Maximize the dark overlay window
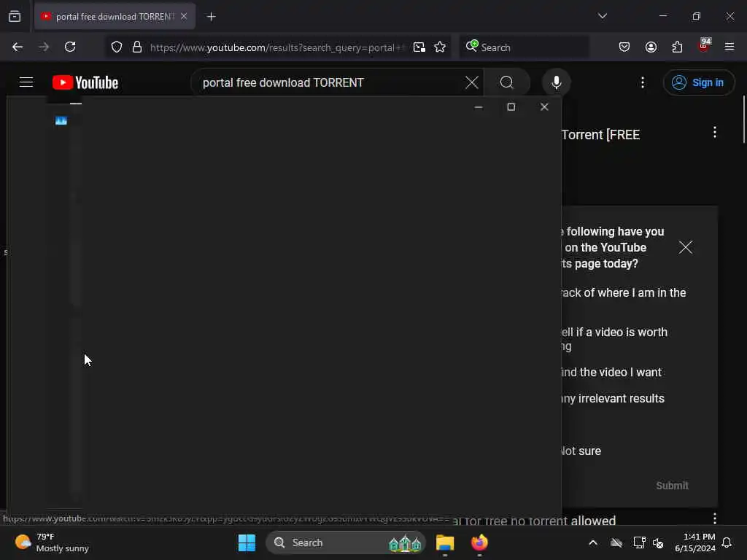The height and width of the screenshot is (560, 747). (x=511, y=106)
